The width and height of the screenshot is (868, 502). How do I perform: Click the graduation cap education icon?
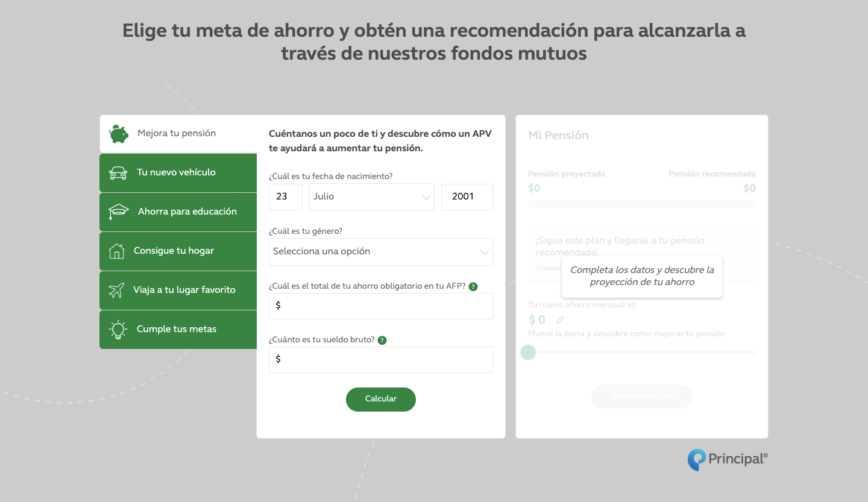click(119, 212)
